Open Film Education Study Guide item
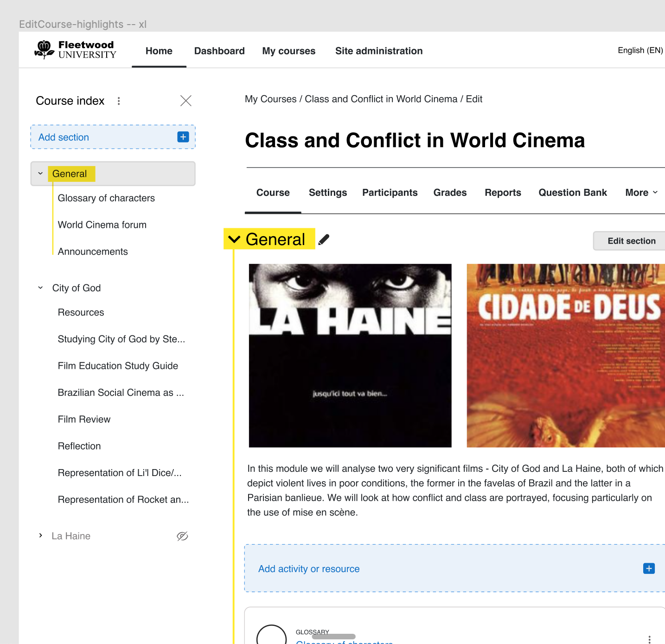This screenshot has height=644, width=665. tap(118, 366)
